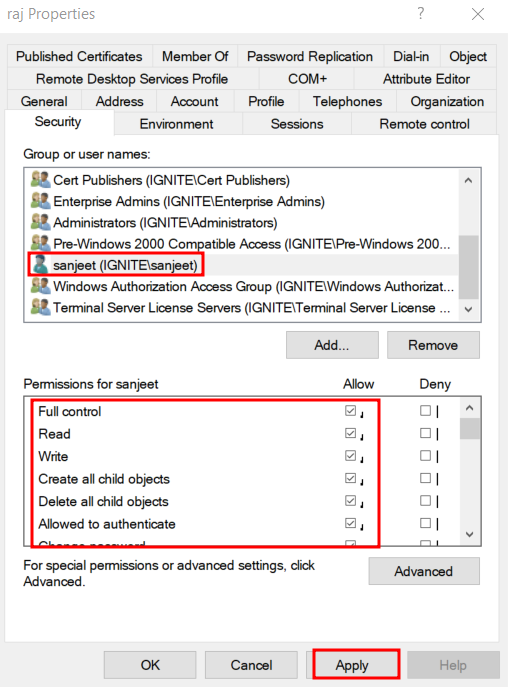508x687 pixels.
Task: Check the Deny box for Write
Action: point(425,456)
